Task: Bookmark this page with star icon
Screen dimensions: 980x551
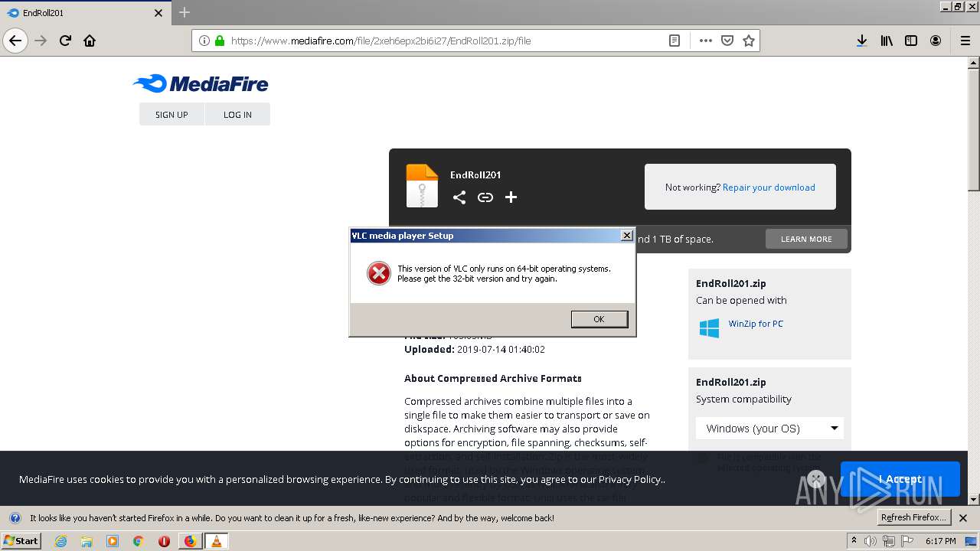Action: pos(749,41)
